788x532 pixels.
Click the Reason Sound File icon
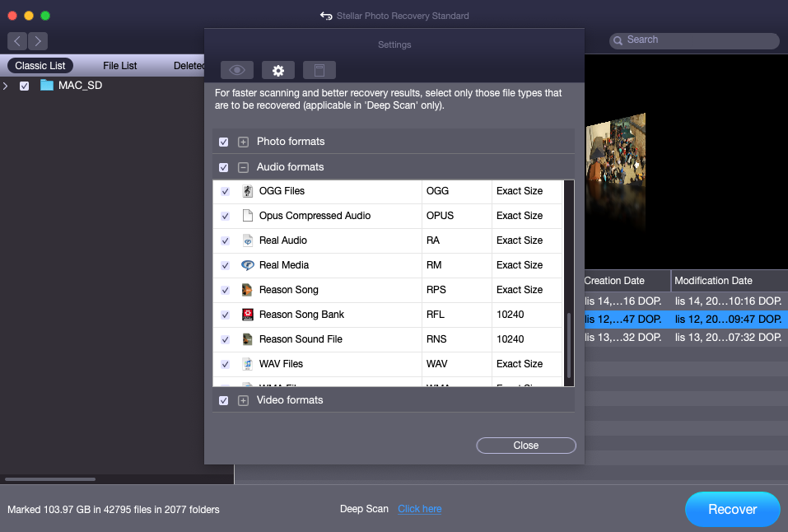tap(247, 339)
